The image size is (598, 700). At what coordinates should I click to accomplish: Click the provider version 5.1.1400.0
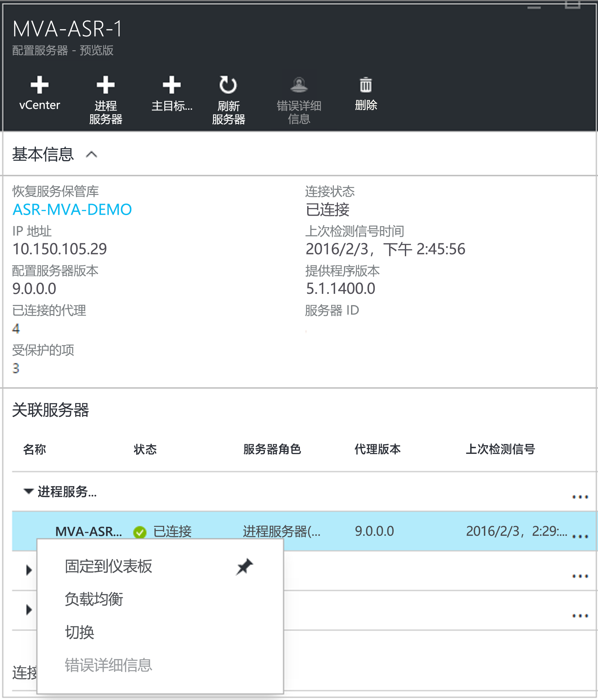[340, 288]
